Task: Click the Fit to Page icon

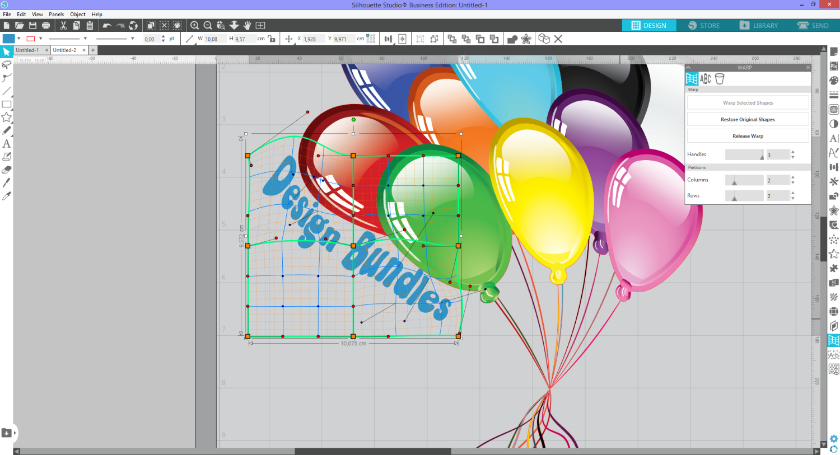Action: 260,25
